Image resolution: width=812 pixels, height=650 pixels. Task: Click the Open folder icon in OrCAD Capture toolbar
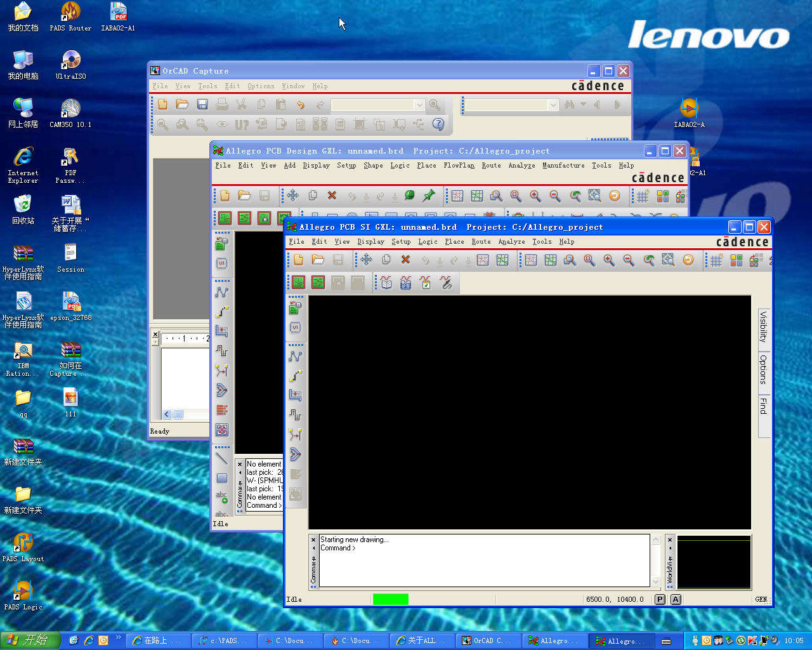click(183, 104)
